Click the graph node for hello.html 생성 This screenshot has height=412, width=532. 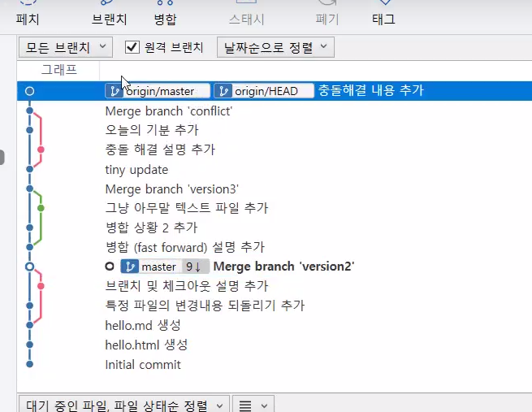point(29,345)
